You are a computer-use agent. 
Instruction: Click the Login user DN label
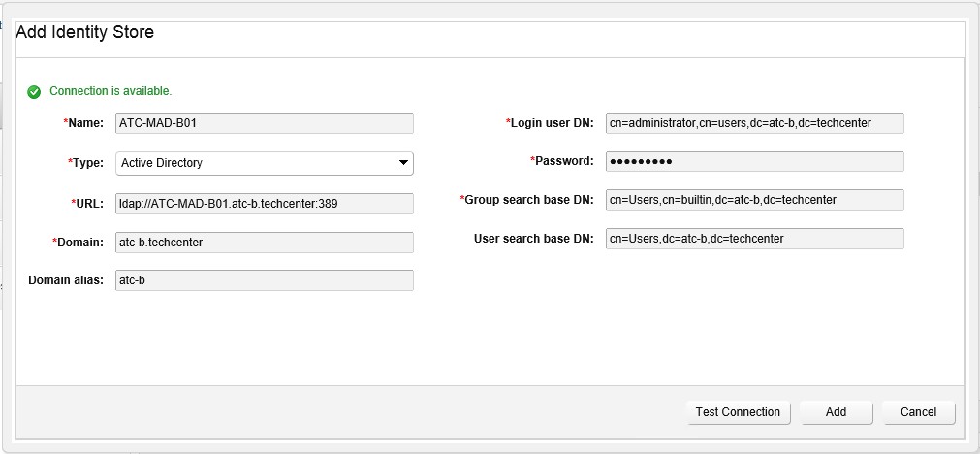coord(552,123)
